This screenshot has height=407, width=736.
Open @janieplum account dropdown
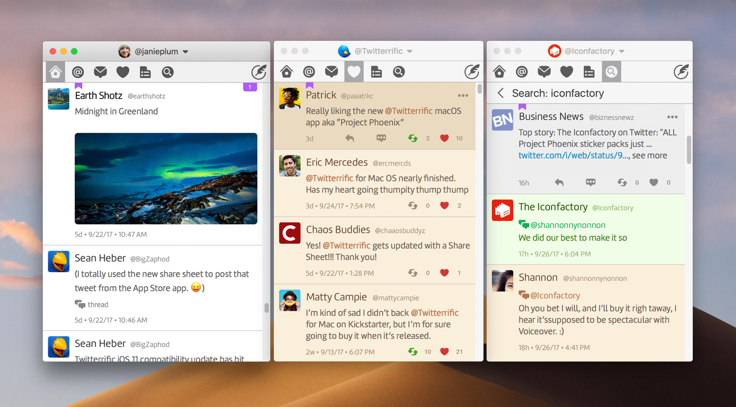[x=185, y=52]
